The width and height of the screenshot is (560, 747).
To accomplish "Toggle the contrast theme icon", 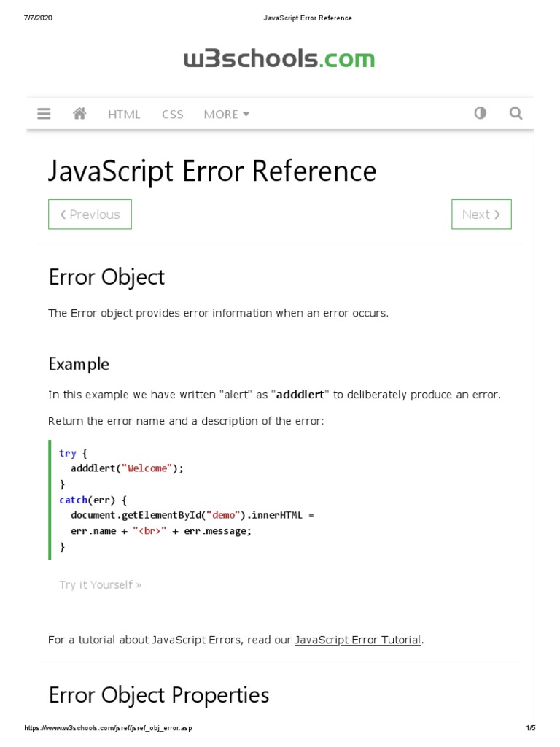I will 480,114.
